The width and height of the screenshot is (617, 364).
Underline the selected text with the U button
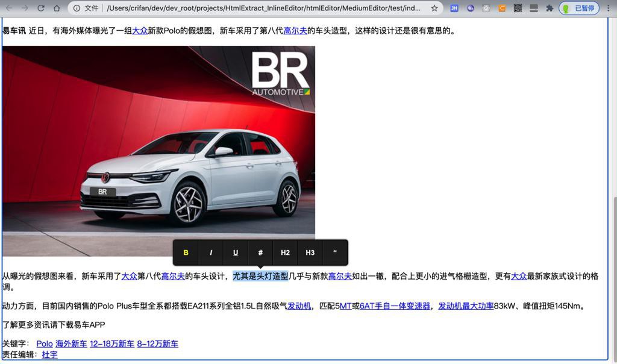(236, 253)
